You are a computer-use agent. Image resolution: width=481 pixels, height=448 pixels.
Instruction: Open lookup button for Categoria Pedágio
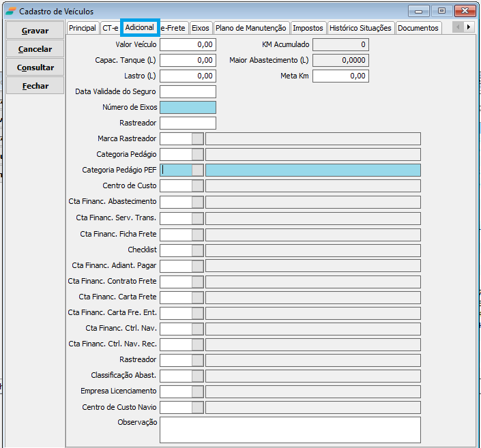(x=198, y=154)
